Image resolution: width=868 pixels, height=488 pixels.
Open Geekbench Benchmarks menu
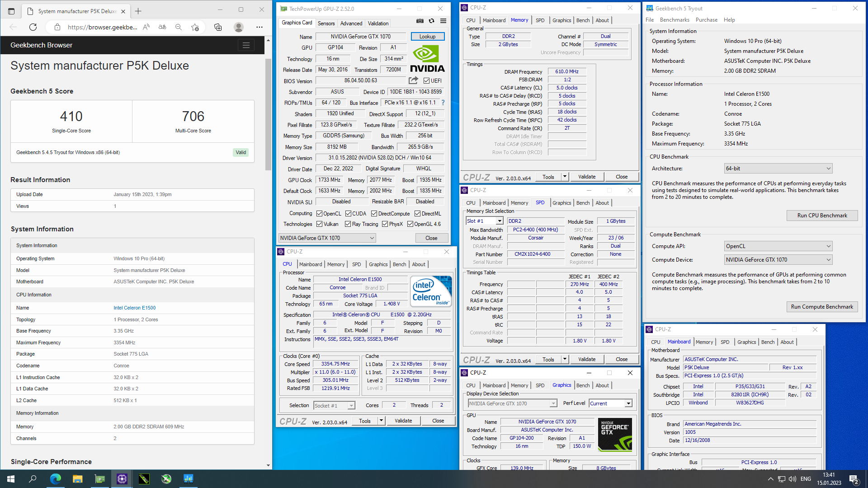(675, 20)
